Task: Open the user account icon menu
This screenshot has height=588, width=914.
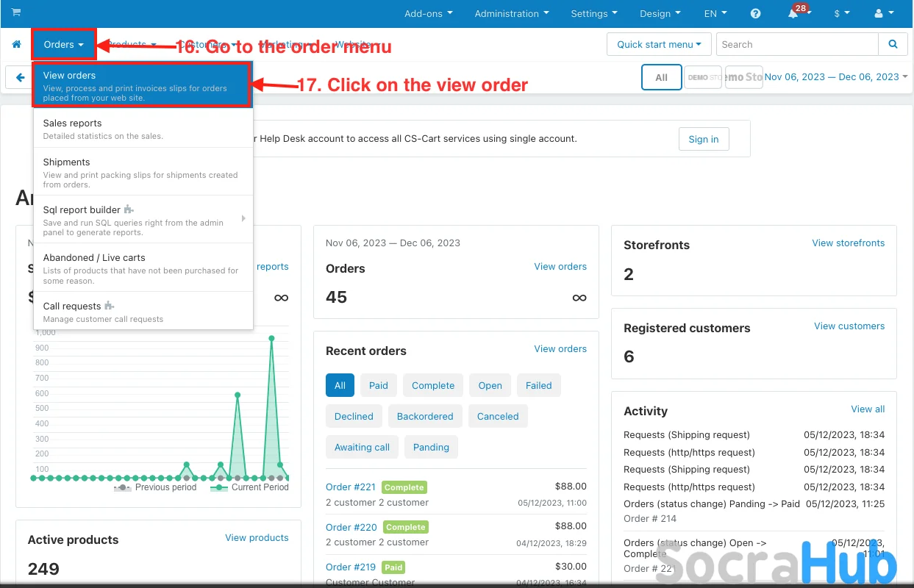Action: (882, 14)
